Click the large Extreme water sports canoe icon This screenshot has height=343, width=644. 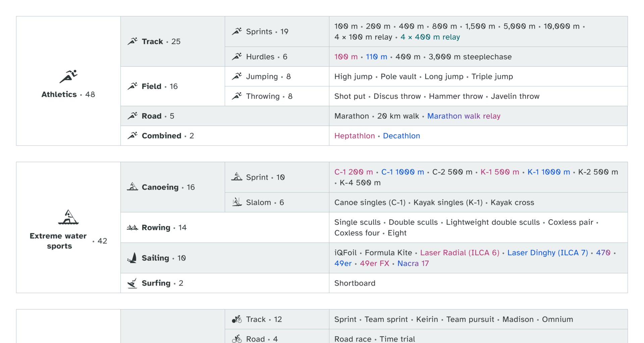click(68, 217)
